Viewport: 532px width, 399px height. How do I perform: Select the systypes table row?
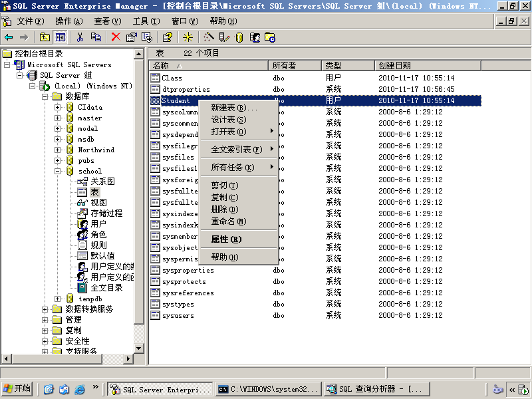[x=315, y=305]
